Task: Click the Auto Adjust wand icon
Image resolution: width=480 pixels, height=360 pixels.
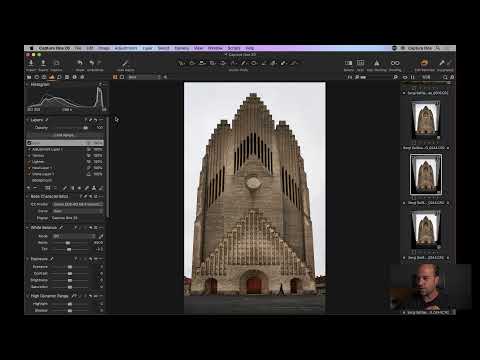Action: tap(125, 63)
